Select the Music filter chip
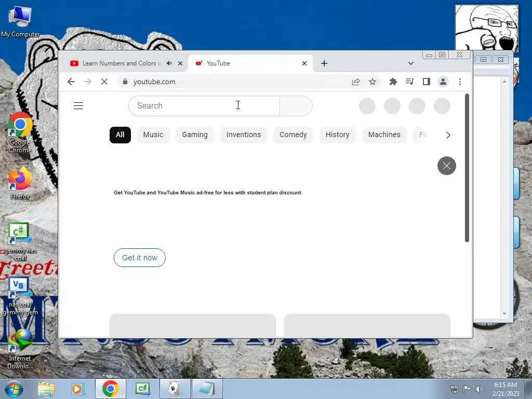The image size is (532, 399). click(153, 135)
